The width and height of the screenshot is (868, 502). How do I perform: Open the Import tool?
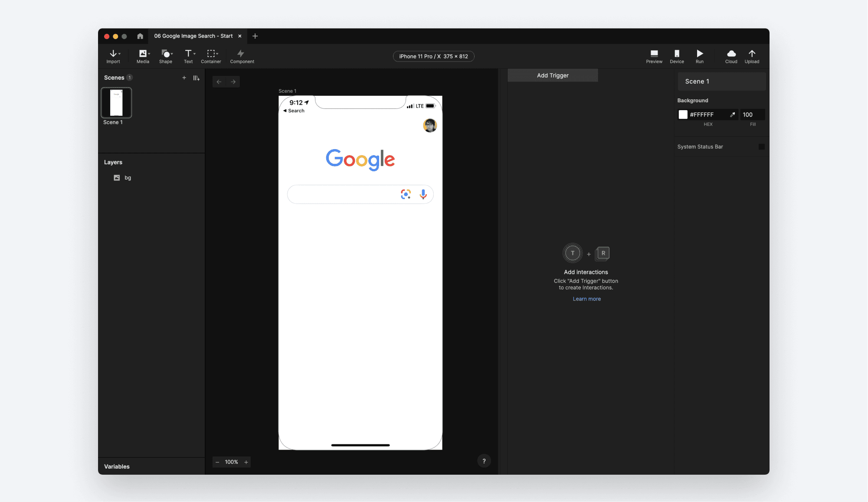(x=113, y=56)
